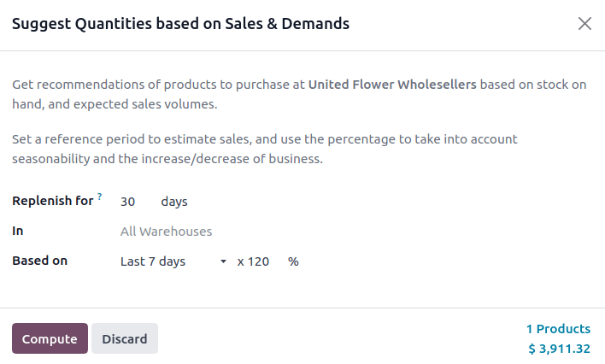605x364 pixels.
Task: Click the replenish days number field
Action: pyautogui.click(x=128, y=202)
